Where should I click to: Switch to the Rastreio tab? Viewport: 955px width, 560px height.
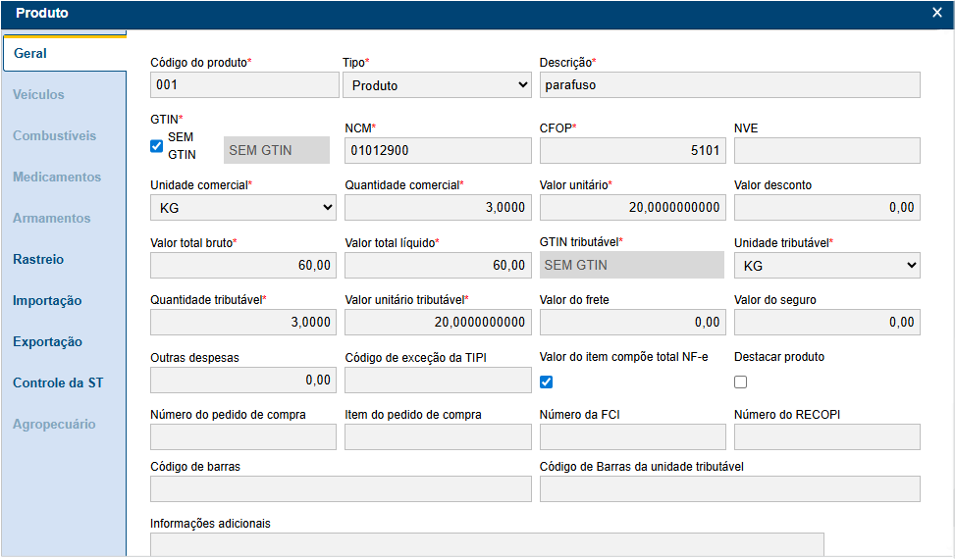point(38,260)
